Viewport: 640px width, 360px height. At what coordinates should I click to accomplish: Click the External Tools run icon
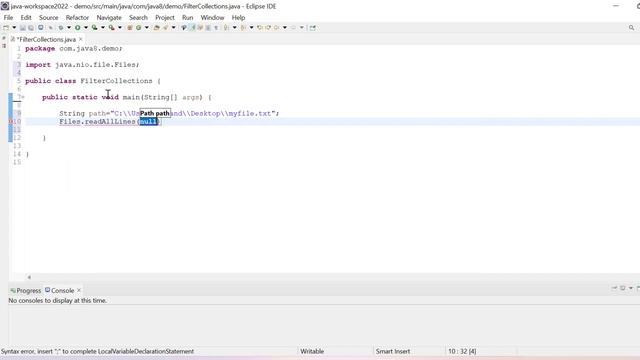click(111, 28)
